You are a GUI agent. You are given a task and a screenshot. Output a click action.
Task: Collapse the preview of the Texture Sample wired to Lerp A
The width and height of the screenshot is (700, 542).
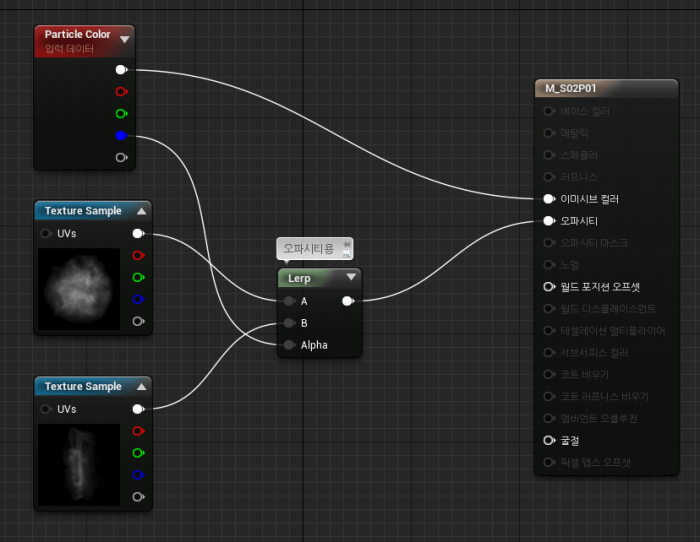(141, 211)
